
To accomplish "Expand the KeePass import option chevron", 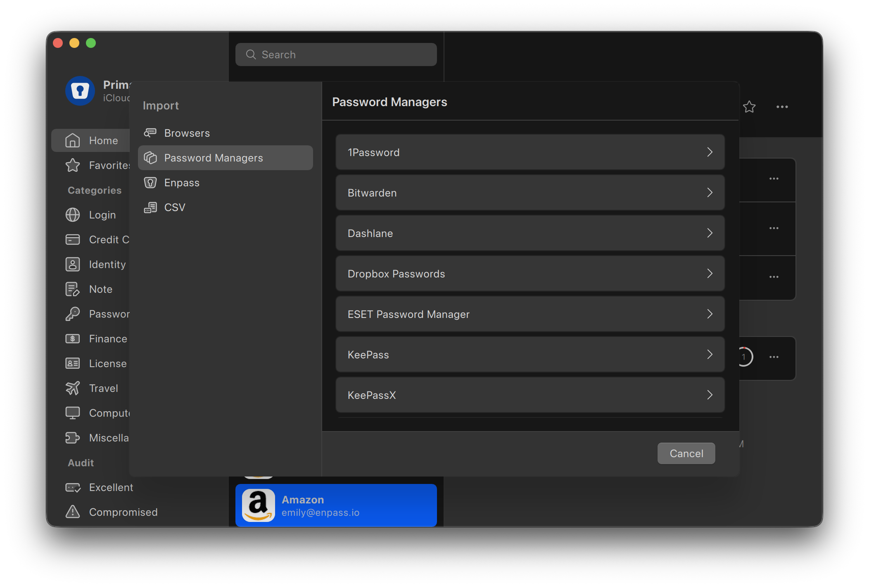I will [710, 355].
